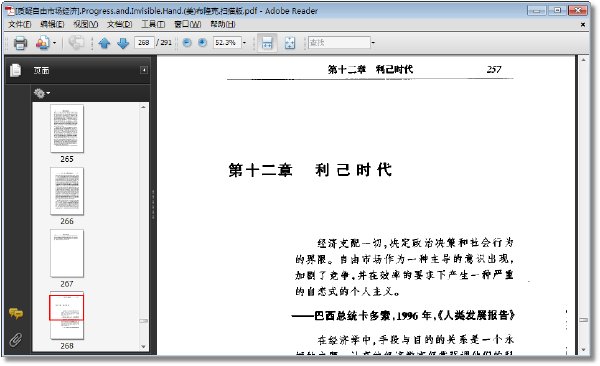Open the Pages panel options gear menu

click(41, 93)
